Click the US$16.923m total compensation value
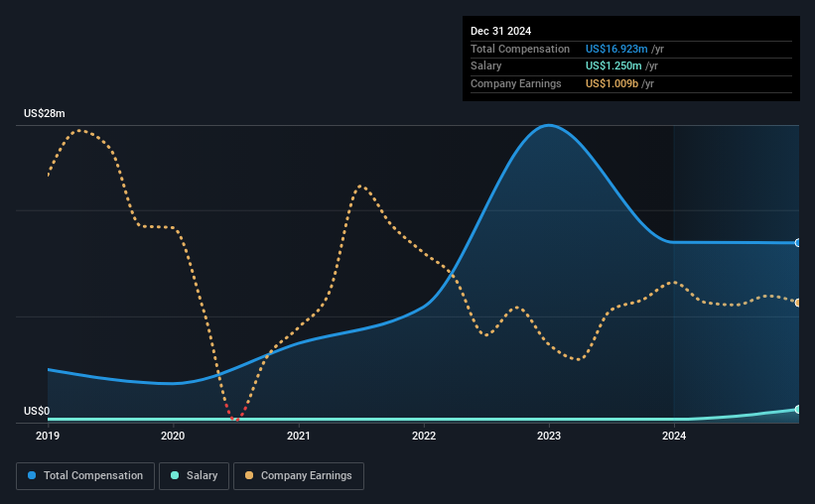815x504 pixels. 616,49
